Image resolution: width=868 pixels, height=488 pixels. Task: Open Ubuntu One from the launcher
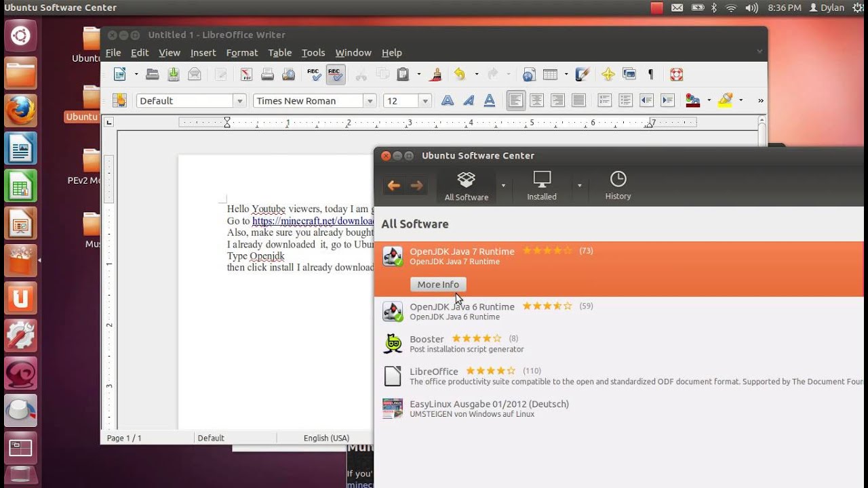(20, 298)
